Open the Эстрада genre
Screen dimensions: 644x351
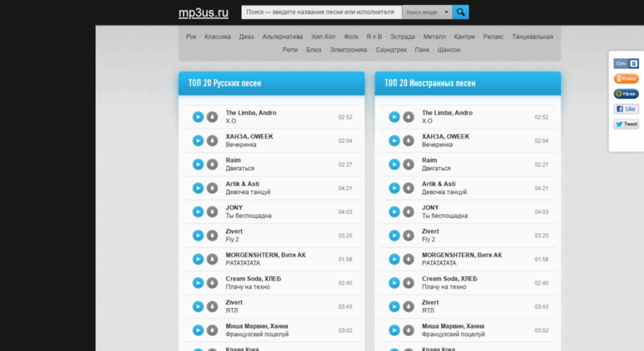(x=403, y=37)
